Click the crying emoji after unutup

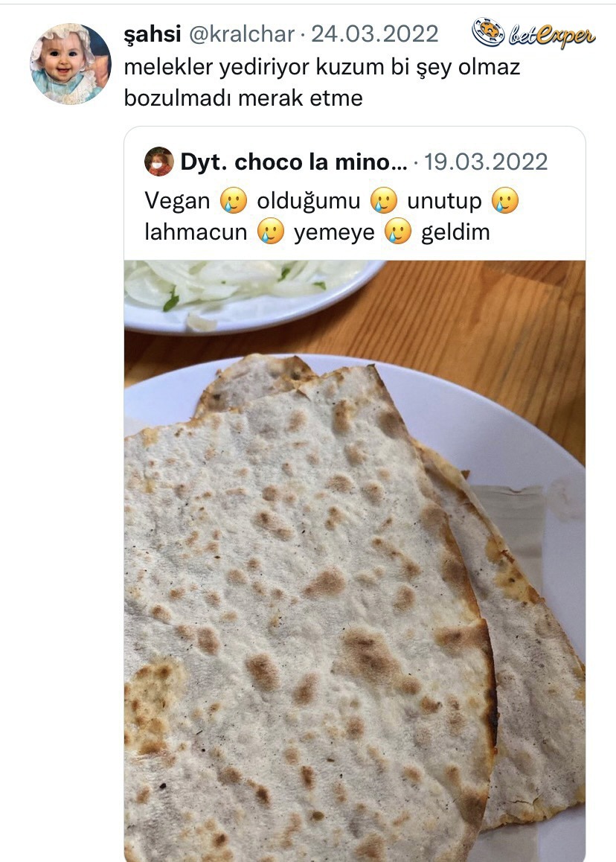click(x=505, y=201)
